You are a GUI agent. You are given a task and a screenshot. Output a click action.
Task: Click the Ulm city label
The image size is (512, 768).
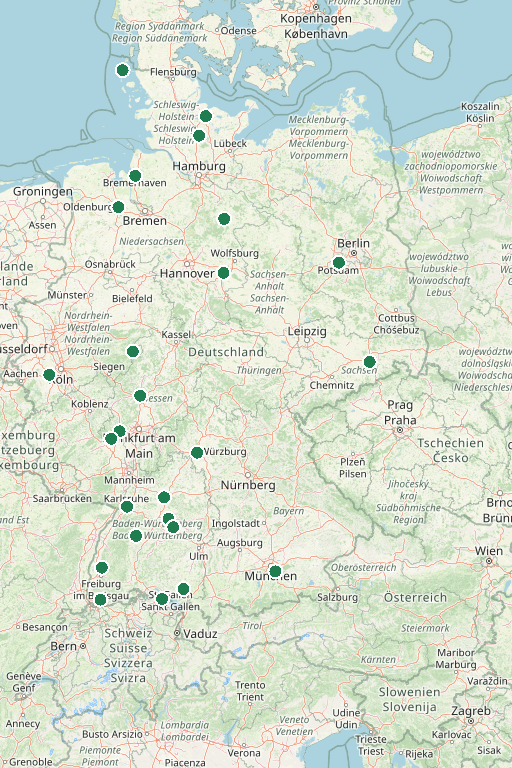tap(198, 556)
